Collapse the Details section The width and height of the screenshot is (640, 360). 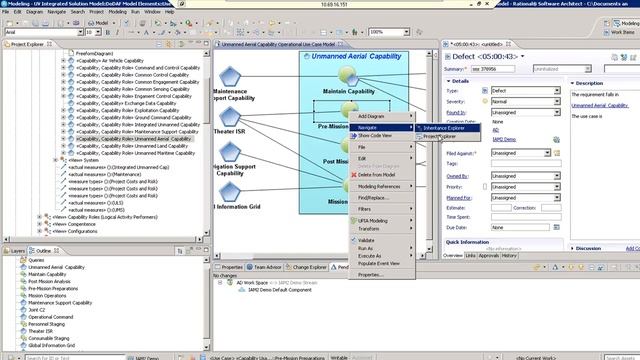click(x=448, y=81)
